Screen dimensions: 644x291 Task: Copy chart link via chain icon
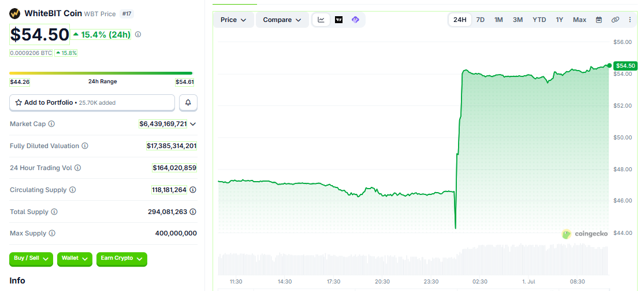615,20
